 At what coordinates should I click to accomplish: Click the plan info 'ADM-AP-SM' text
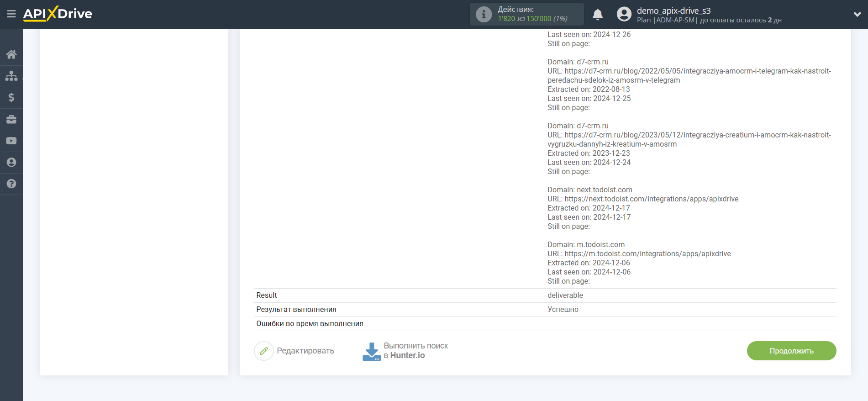[675, 20]
